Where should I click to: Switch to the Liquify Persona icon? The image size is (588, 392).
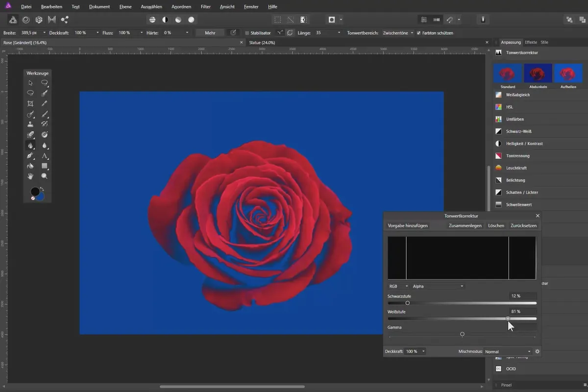pyautogui.click(x=26, y=20)
